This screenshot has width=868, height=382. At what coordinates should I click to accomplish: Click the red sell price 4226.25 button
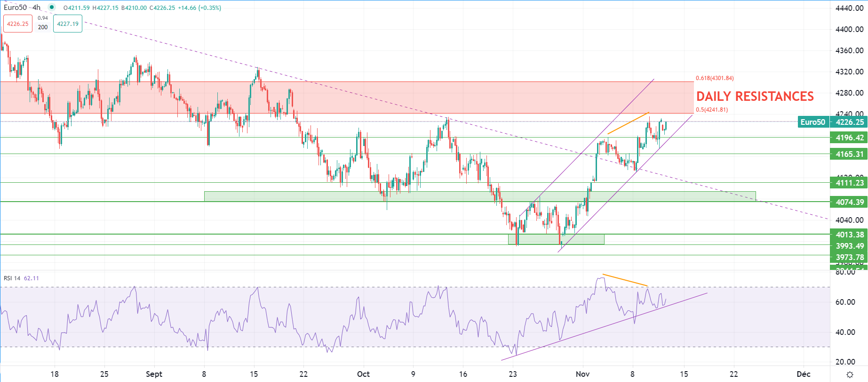[x=18, y=24]
